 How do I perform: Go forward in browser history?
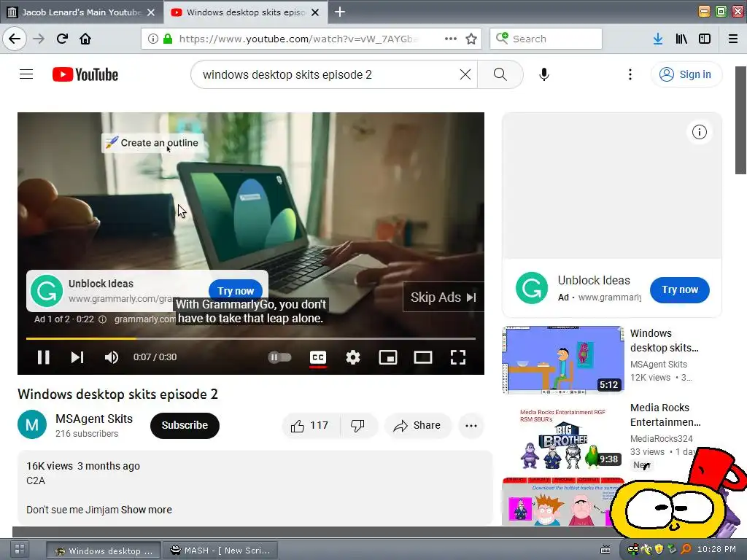tap(39, 39)
